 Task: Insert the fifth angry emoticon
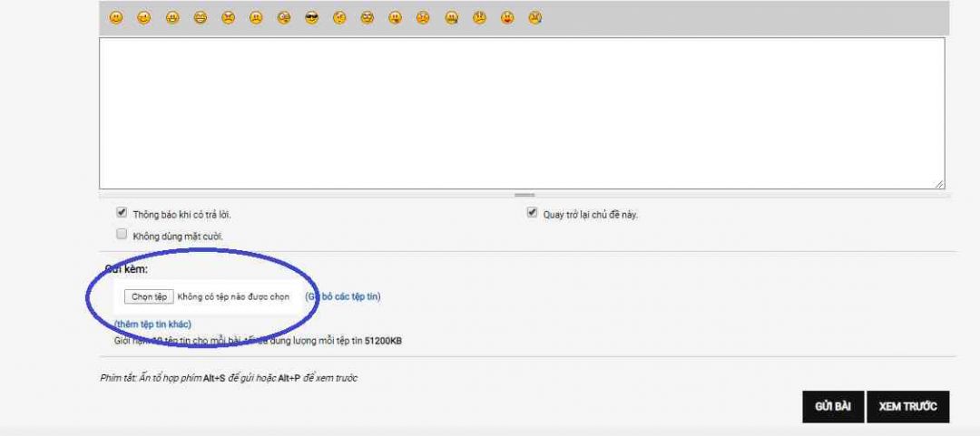pyautogui.click(x=229, y=18)
